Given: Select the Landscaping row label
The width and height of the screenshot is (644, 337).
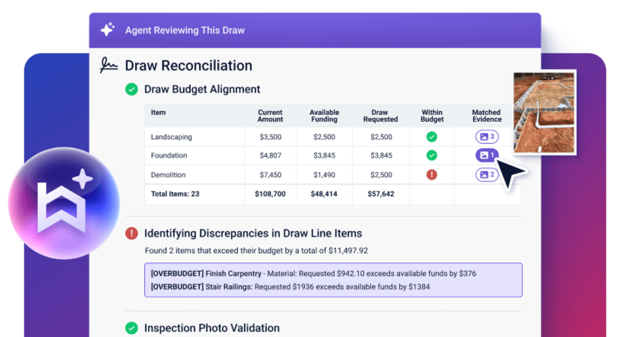Looking at the screenshot, I should click(x=171, y=137).
